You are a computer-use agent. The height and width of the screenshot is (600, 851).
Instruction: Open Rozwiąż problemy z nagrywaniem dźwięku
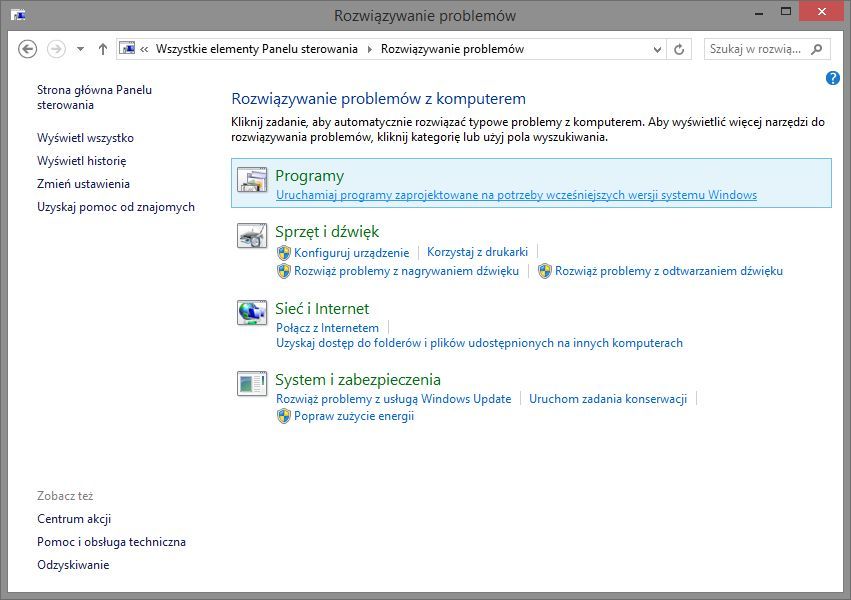point(407,271)
